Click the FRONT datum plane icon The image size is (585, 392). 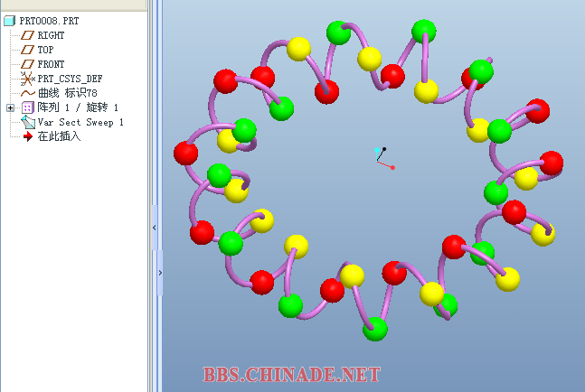[x=27, y=64]
